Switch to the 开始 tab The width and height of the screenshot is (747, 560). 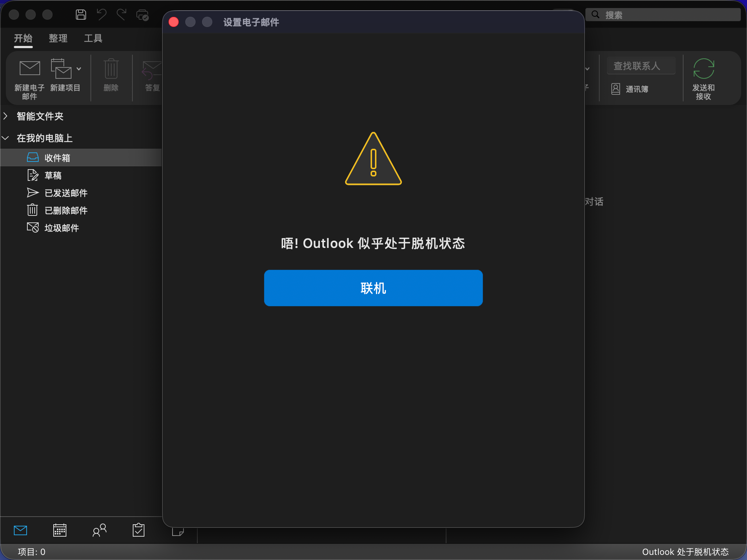pyautogui.click(x=23, y=38)
